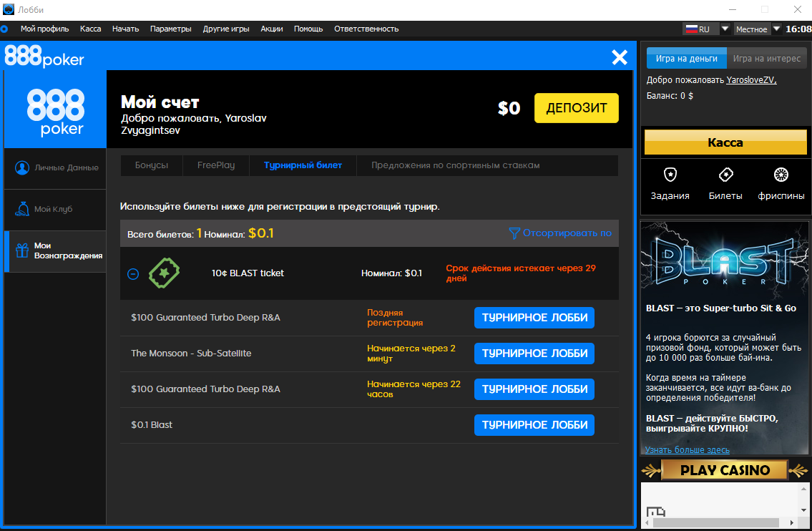Click the vertical scrollbar down arrow
The width and height of the screenshot is (812, 531).
[803, 510]
